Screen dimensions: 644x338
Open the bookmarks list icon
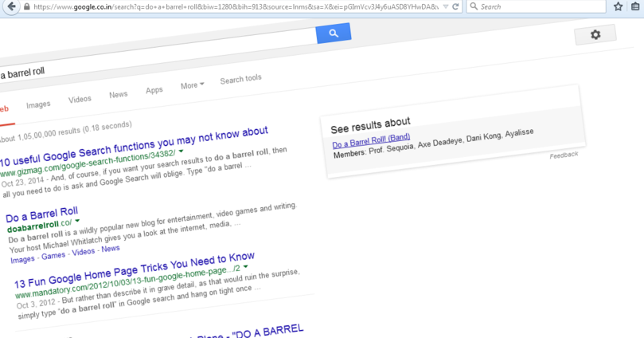635,6
